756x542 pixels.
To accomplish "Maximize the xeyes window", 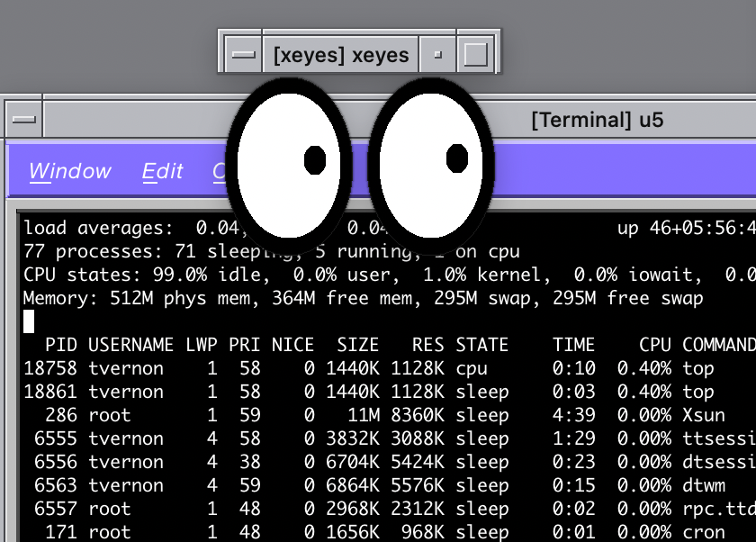I will tap(475, 55).
